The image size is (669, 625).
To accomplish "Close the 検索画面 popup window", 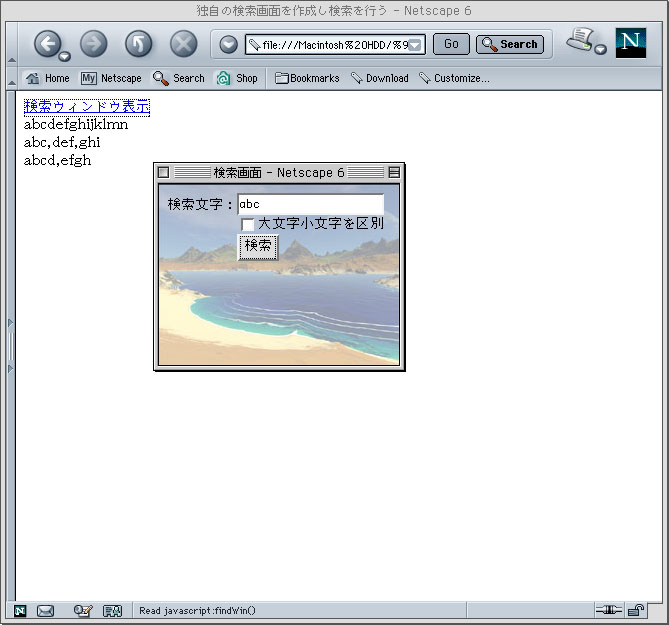I will point(163,172).
